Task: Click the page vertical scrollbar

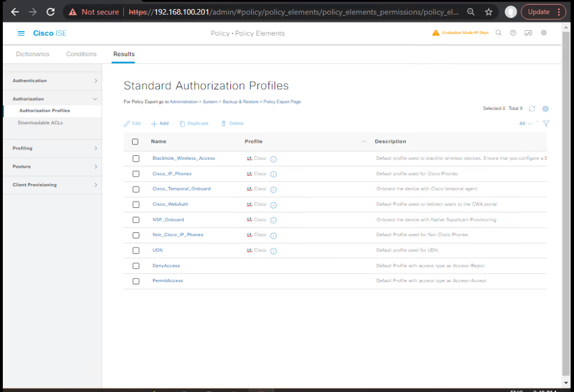Action: coord(566,204)
